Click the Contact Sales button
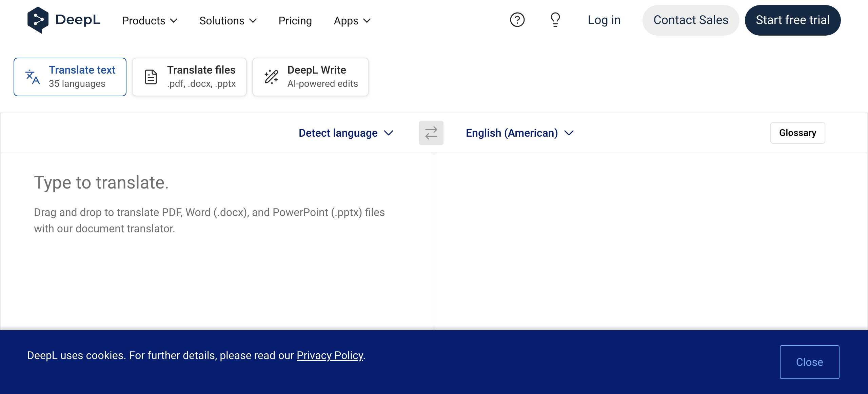Viewport: 868px width, 394px height. [x=691, y=20]
